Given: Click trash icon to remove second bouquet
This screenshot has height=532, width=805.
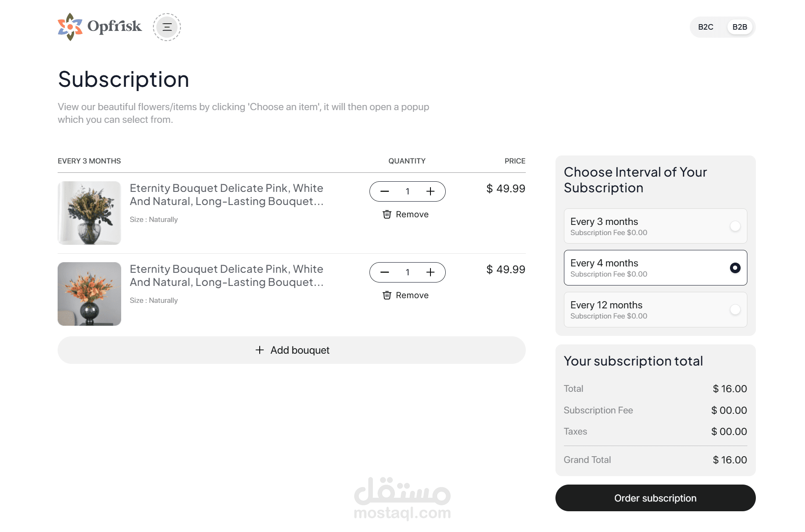Looking at the screenshot, I should click(387, 295).
